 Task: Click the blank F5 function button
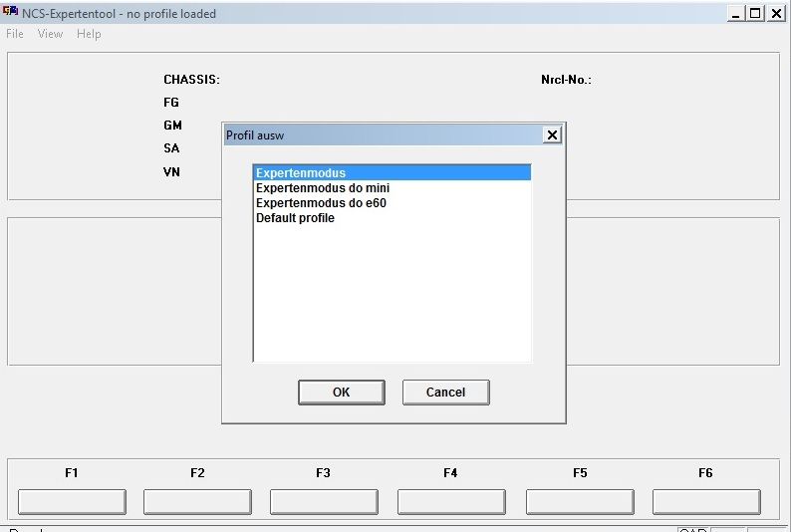[580, 502]
